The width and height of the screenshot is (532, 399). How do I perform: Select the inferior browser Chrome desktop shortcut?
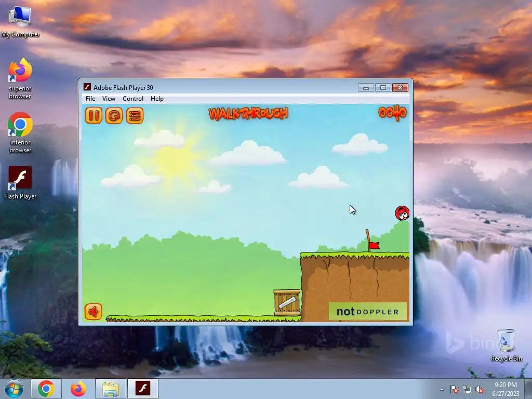(x=20, y=132)
